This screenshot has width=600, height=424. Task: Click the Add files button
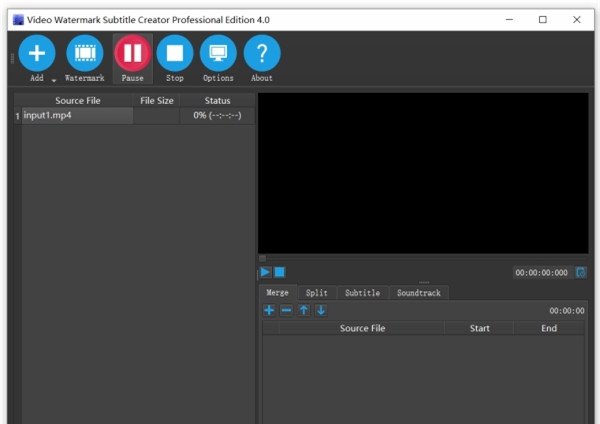(x=36, y=53)
